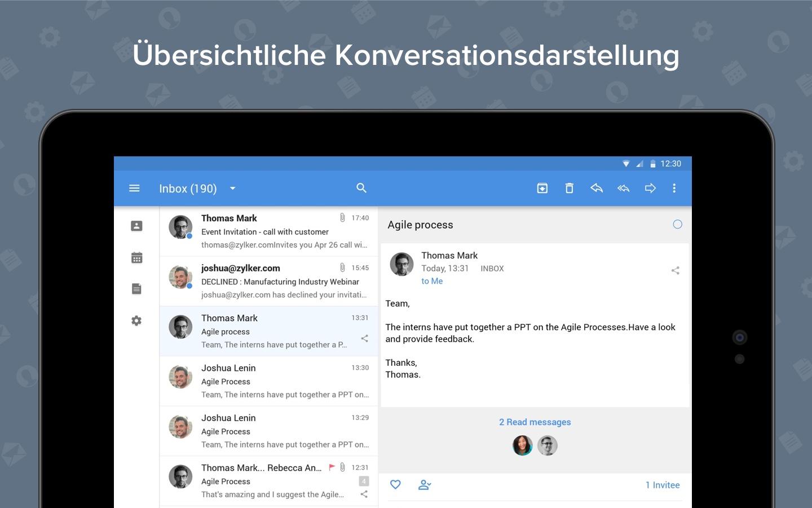Screen dimensions: 812x508
Task: Expand the Inbox (190) folder dropdown
Action: click(232, 189)
